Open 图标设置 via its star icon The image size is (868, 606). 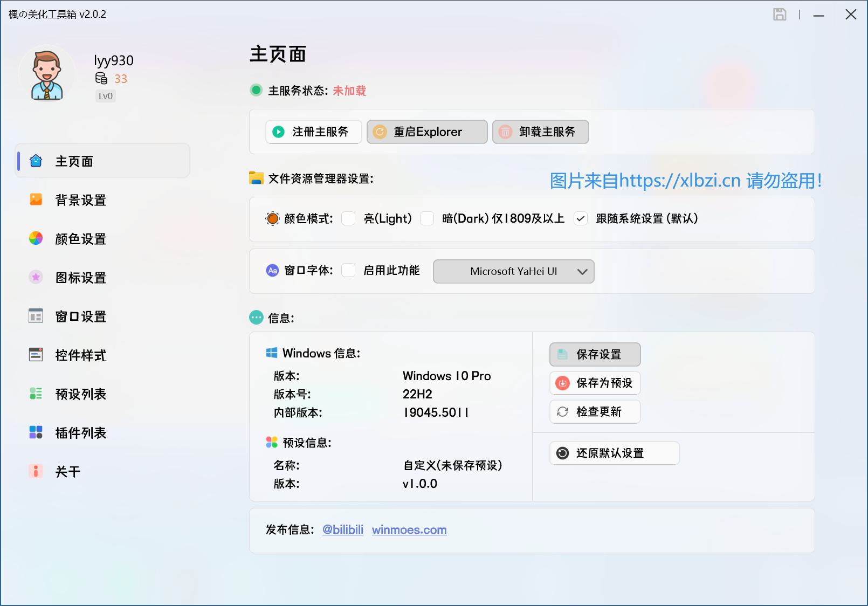point(36,277)
